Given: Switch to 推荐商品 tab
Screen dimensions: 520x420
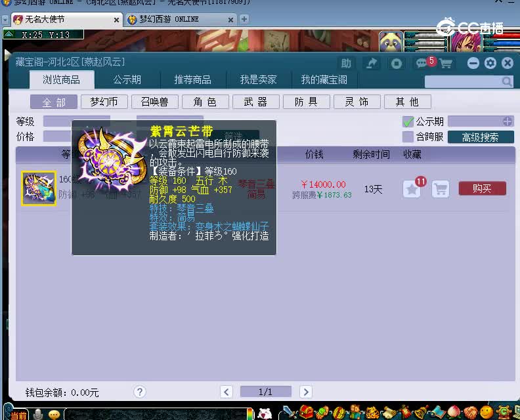Looking at the screenshot, I should 192,79.
